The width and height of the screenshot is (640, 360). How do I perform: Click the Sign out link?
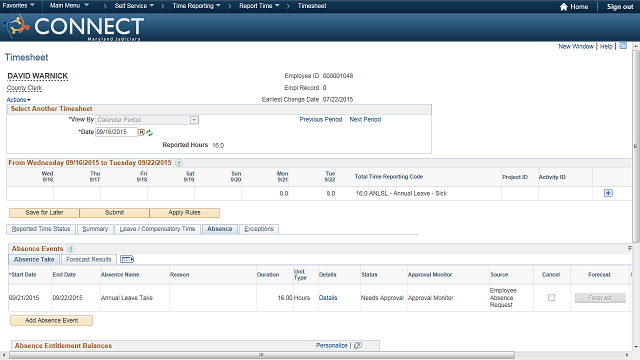point(620,7)
